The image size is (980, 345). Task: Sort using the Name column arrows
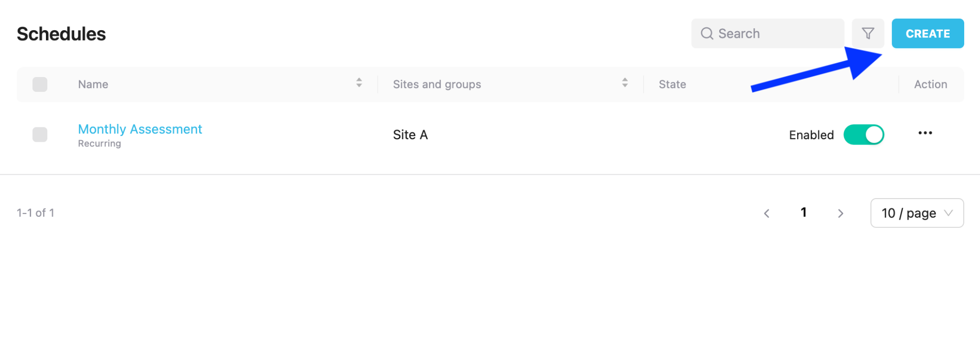[x=359, y=83]
